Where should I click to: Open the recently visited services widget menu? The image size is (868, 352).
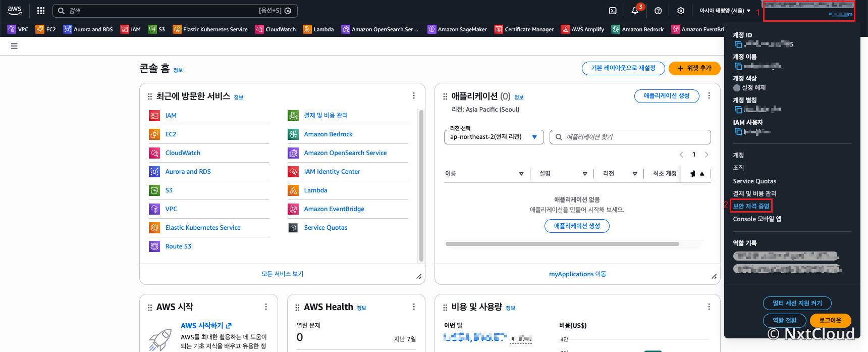click(x=414, y=96)
